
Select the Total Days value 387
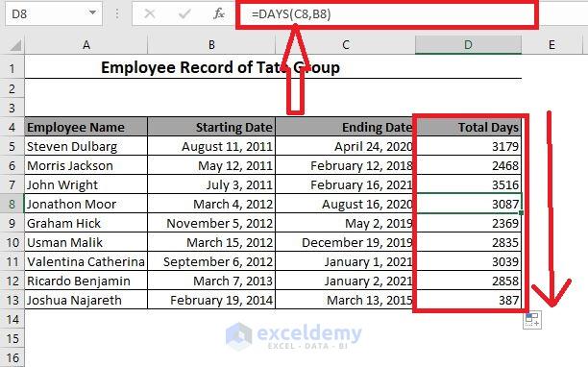pyautogui.click(x=468, y=301)
